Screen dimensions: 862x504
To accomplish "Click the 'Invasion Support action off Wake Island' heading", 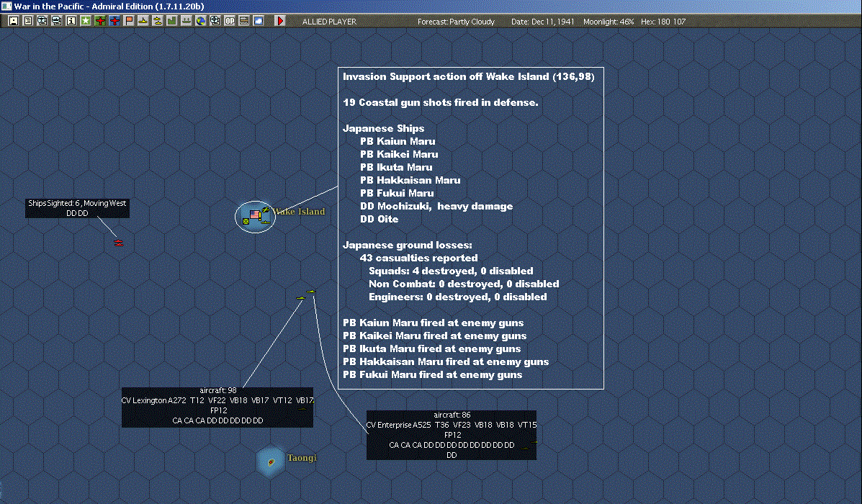I will click(x=468, y=76).
